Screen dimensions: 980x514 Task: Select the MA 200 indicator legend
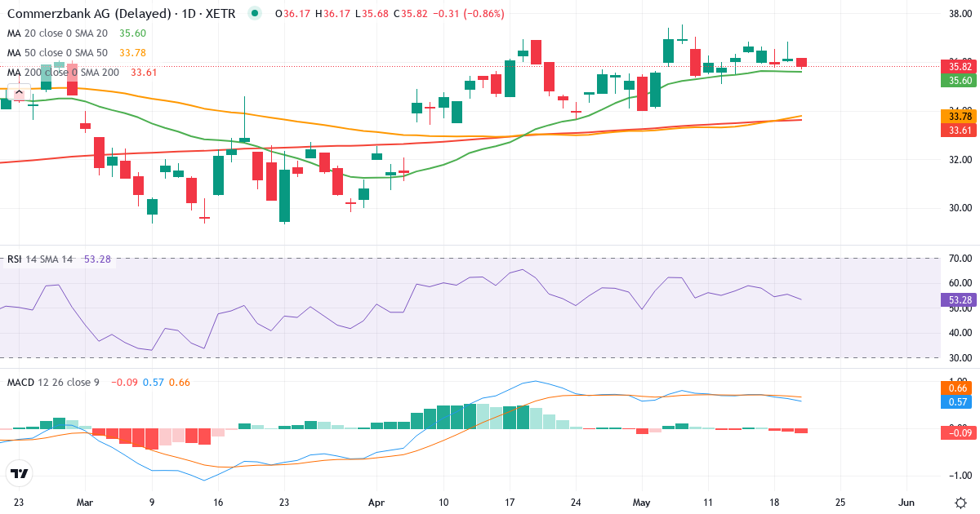(x=82, y=73)
